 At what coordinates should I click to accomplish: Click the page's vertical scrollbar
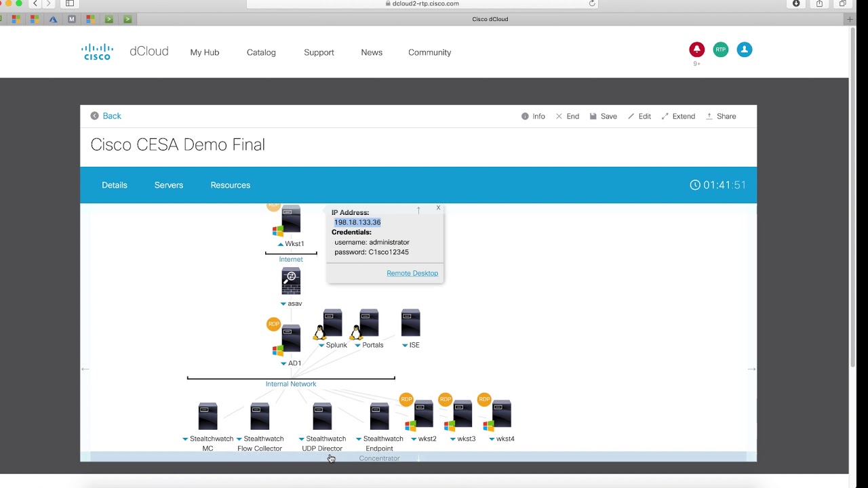tap(853, 197)
